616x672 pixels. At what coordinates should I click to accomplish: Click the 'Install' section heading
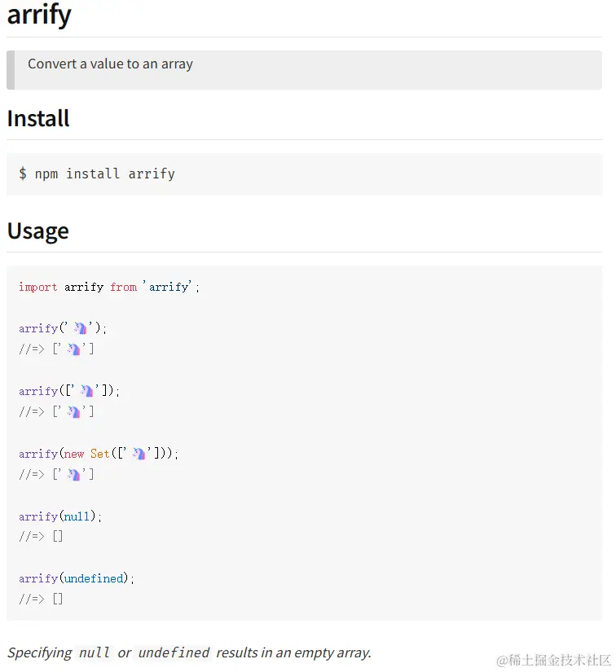(38, 118)
